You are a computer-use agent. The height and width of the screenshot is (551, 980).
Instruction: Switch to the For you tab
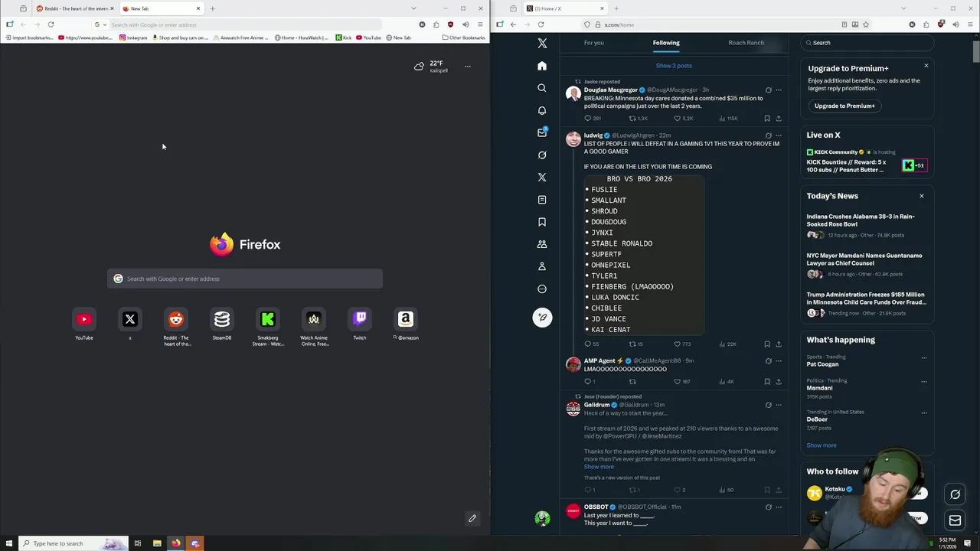(x=594, y=43)
